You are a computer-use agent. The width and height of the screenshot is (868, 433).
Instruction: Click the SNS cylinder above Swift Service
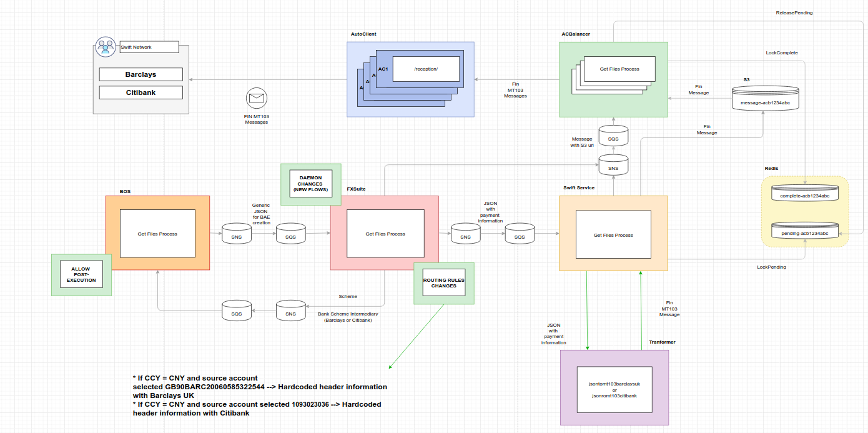coord(613,165)
